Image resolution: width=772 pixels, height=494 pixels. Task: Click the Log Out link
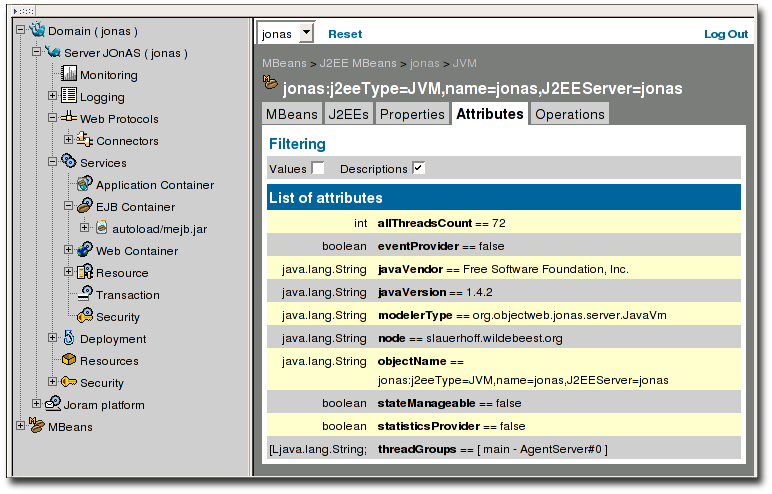(726, 34)
